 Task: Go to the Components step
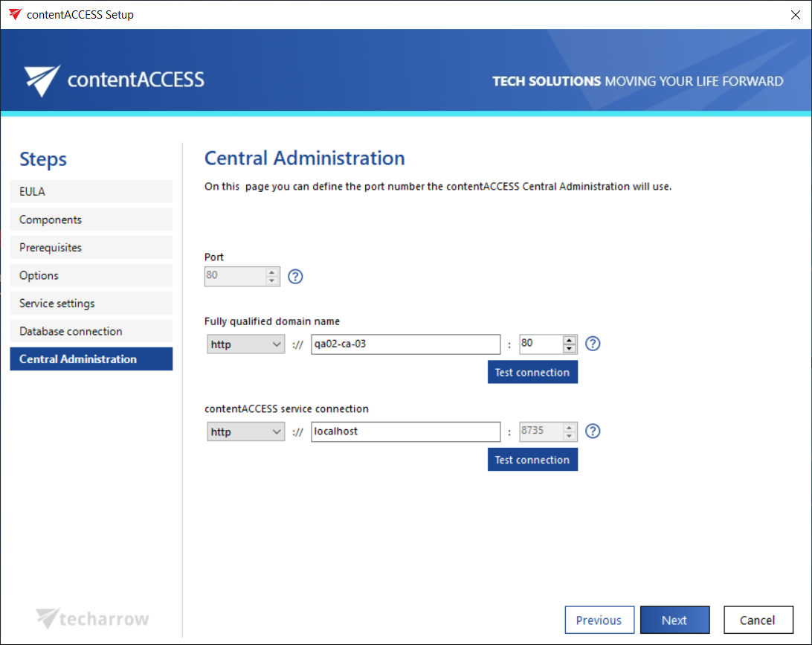91,219
